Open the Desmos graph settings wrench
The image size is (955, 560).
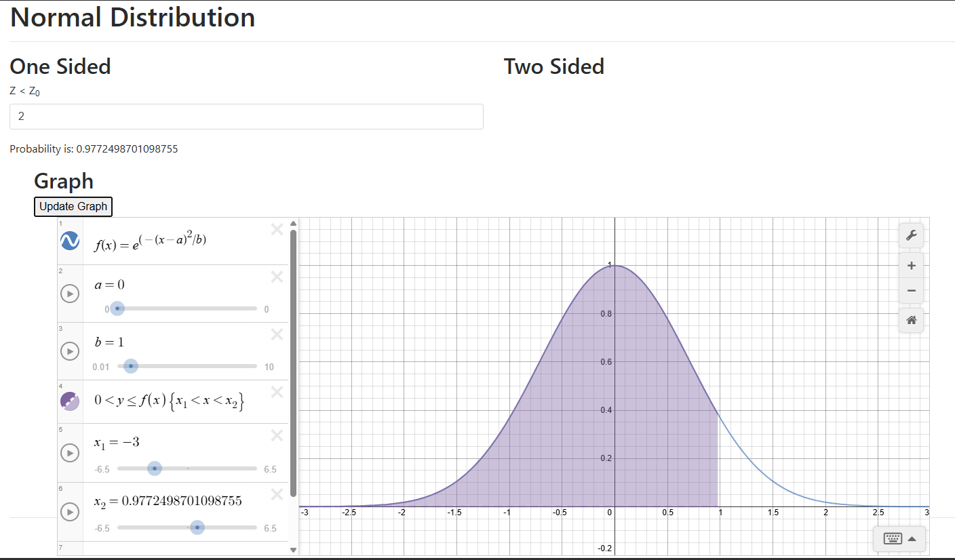(912, 235)
